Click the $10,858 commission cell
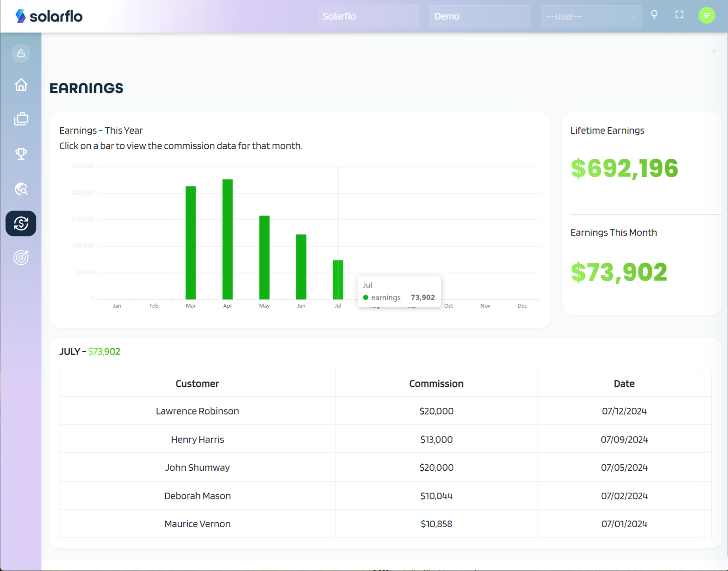Screen dimensions: 728x571 point(436,524)
